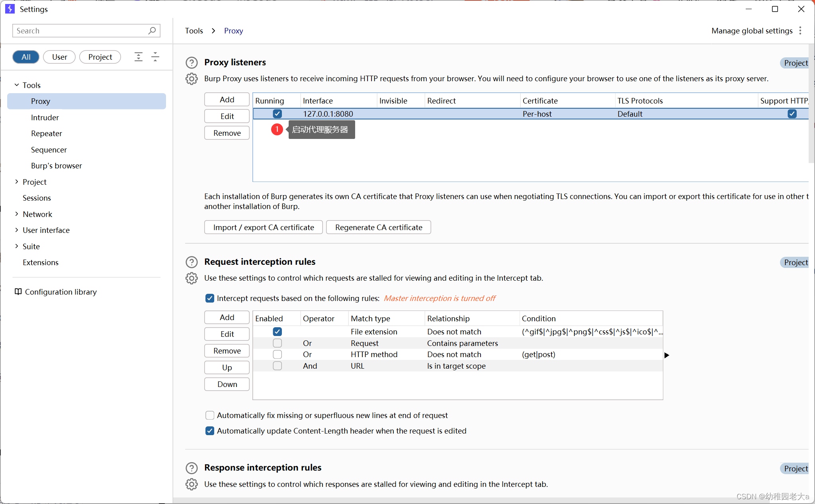Image resolution: width=815 pixels, height=504 pixels.
Task: Enable the HTTP method interception rule checkbox
Action: coord(278,354)
